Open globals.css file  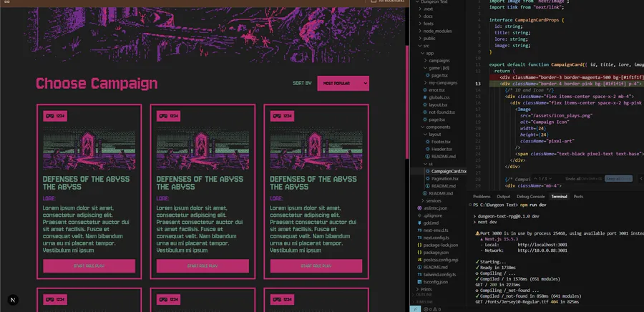click(439, 97)
